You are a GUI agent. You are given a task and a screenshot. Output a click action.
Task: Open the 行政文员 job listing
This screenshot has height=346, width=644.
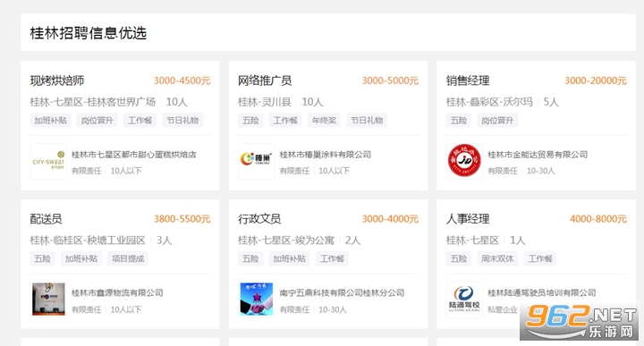pos(259,219)
